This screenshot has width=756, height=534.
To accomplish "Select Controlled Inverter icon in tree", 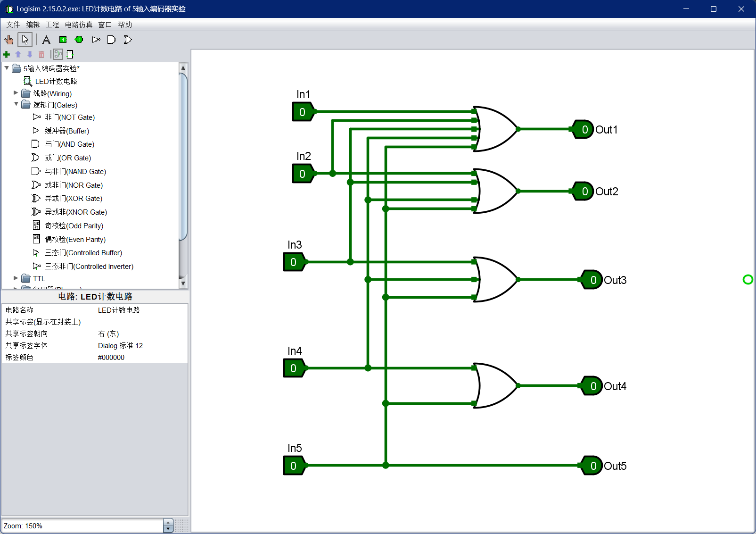I will (x=37, y=267).
